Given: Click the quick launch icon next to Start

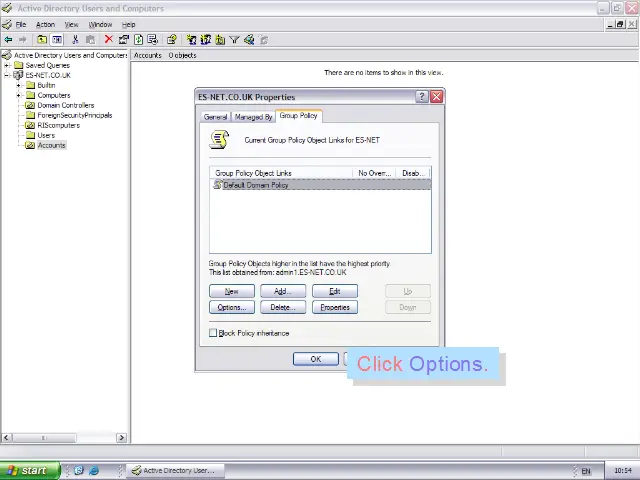Looking at the screenshot, I should point(79,470).
